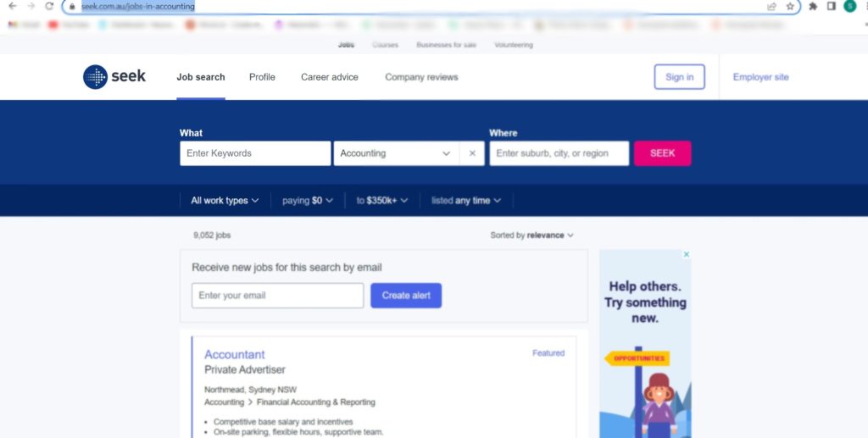
Task: Click the Featured label on Accountant listing
Action: [x=548, y=352]
